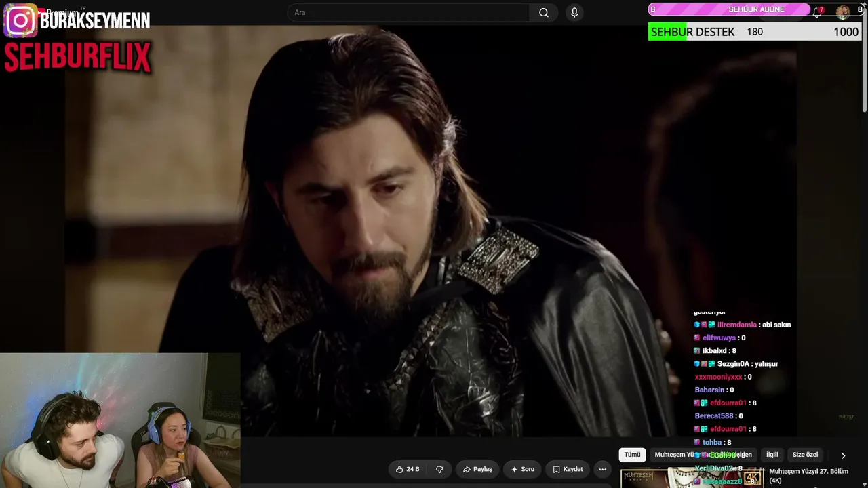Select the Size özel filter chip
The height and width of the screenshot is (488, 868).
tap(805, 455)
